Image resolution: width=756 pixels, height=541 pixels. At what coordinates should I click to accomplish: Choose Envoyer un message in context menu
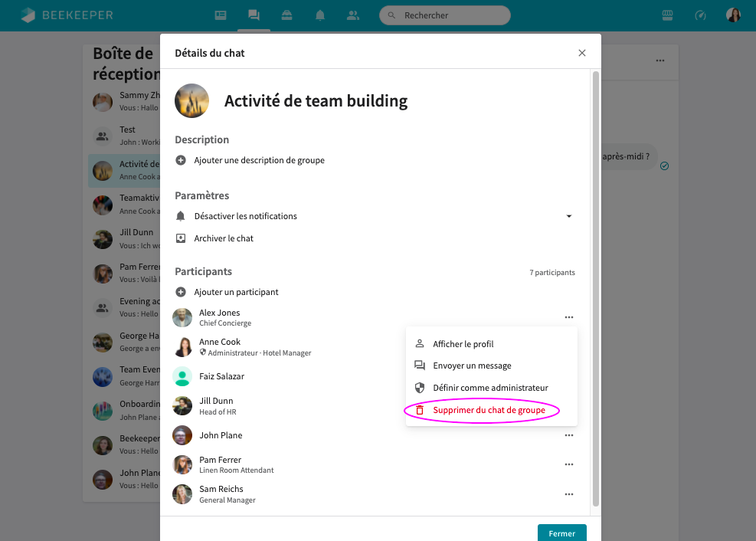tap(472, 366)
